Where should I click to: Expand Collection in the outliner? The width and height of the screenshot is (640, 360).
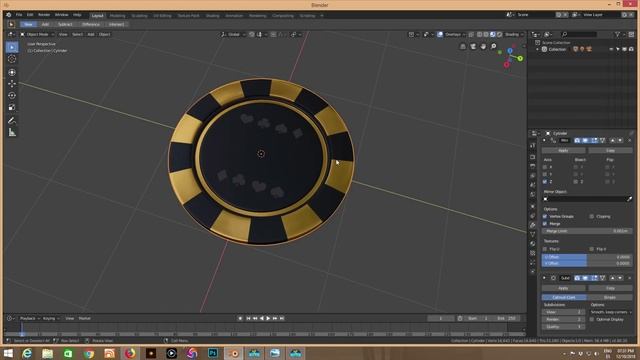[x=538, y=49]
